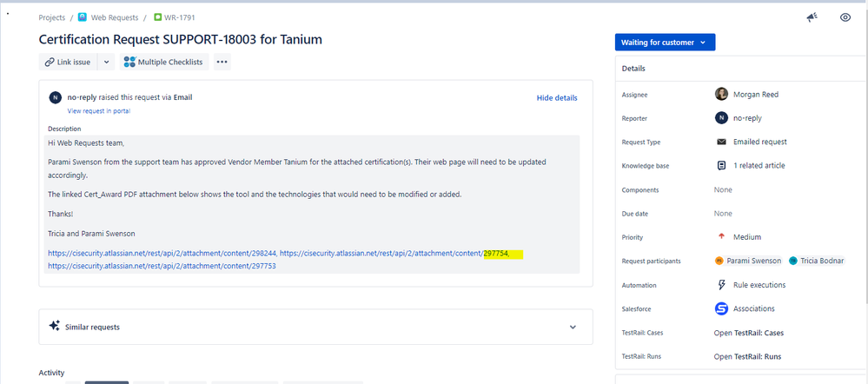Go to Projects breadcrumb
The image size is (868, 384).
(x=52, y=17)
